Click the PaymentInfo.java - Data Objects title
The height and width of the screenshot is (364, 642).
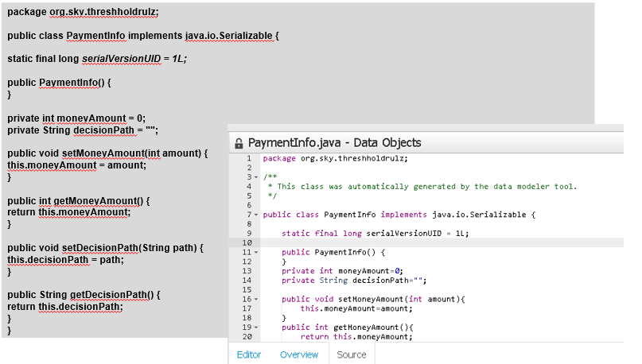334,143
